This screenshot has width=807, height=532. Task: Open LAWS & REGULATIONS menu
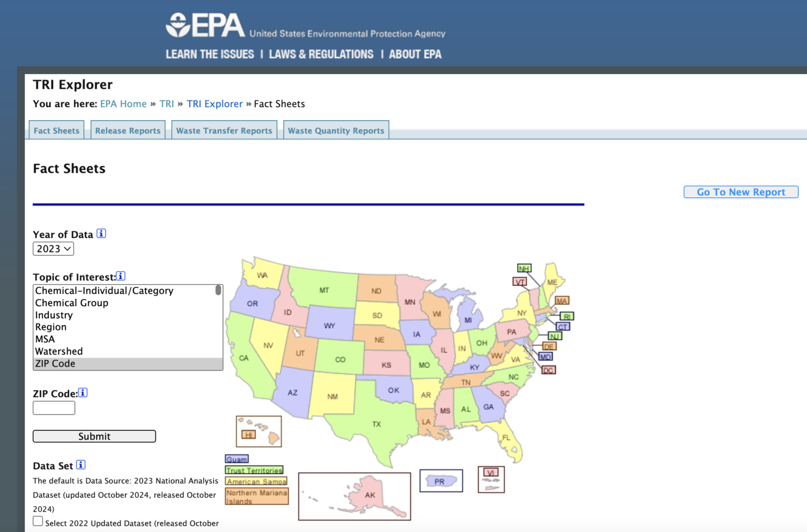(x=321, y=54)
